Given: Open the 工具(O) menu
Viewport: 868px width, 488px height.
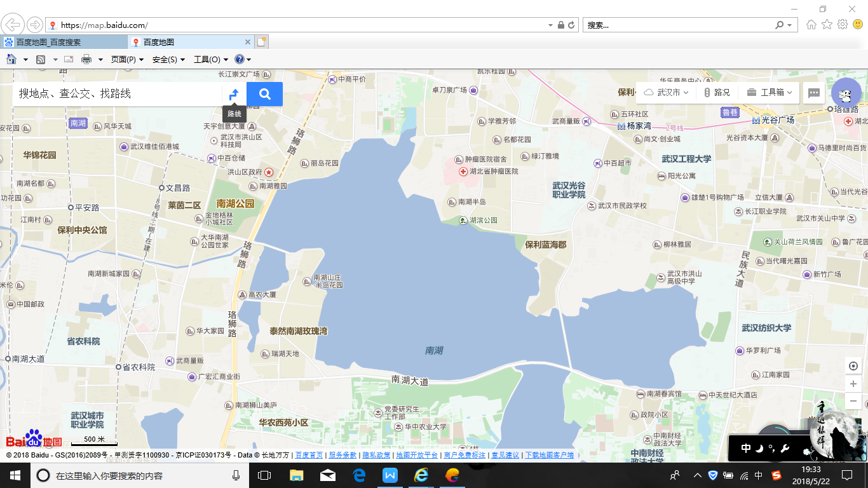Looking at the screenshot, I should (211, 59).
